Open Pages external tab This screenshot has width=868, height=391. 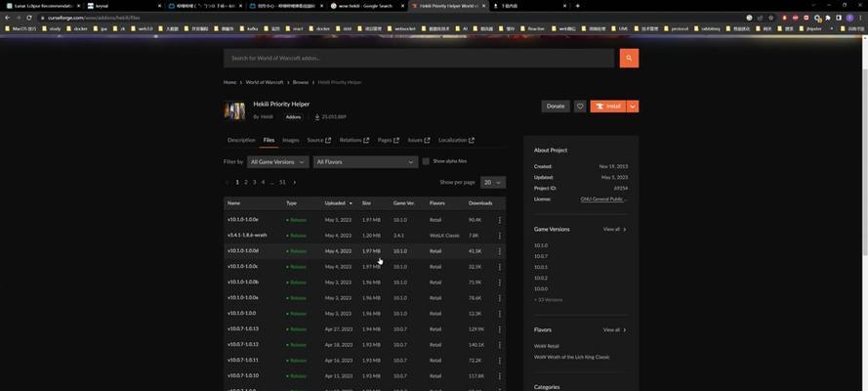click(388, 140)
